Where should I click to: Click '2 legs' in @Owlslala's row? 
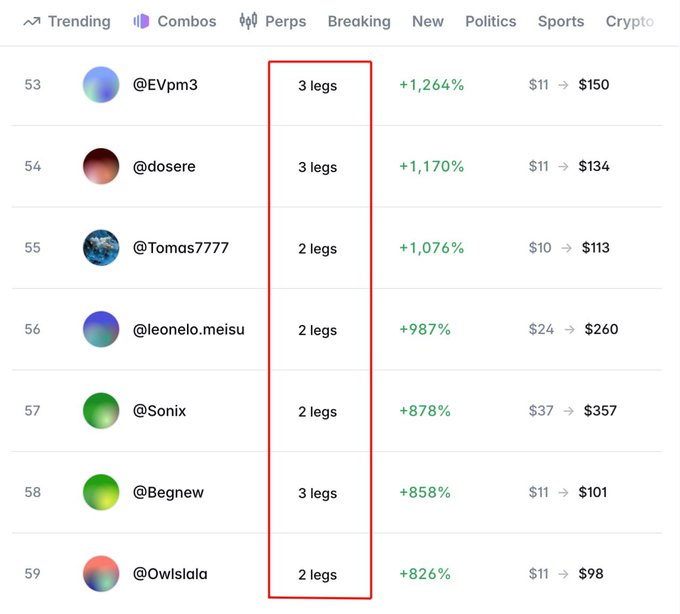tap(317, 575)
